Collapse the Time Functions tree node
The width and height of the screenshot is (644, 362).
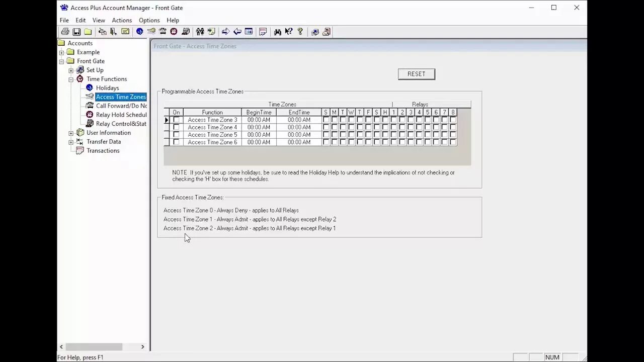click(x=71, y=79)
